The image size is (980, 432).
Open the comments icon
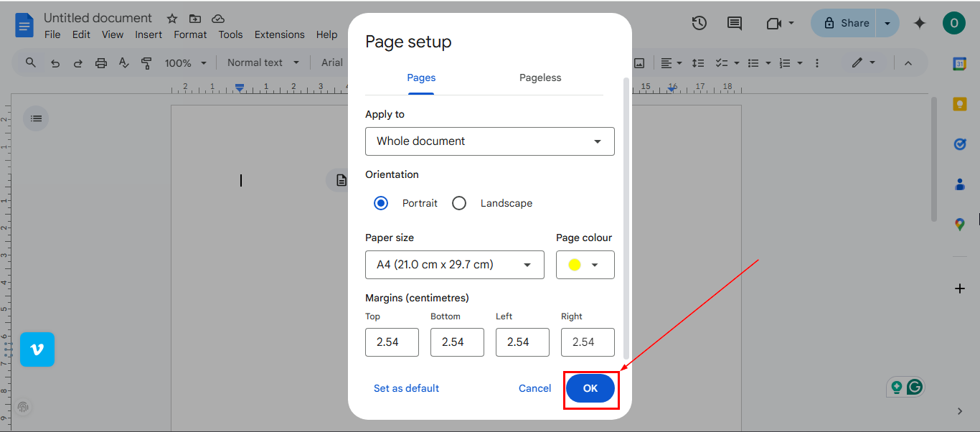click(x=735, y=23)
